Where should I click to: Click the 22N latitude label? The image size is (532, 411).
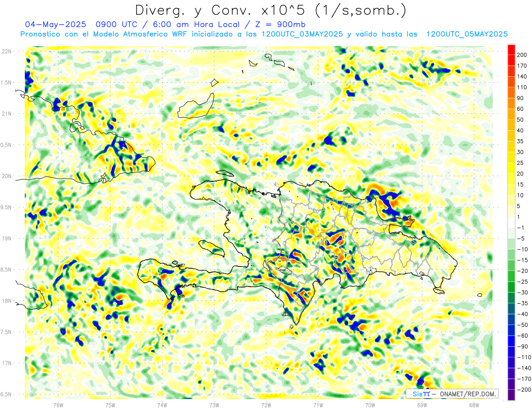pyautogui.click(x=7, y=51)
